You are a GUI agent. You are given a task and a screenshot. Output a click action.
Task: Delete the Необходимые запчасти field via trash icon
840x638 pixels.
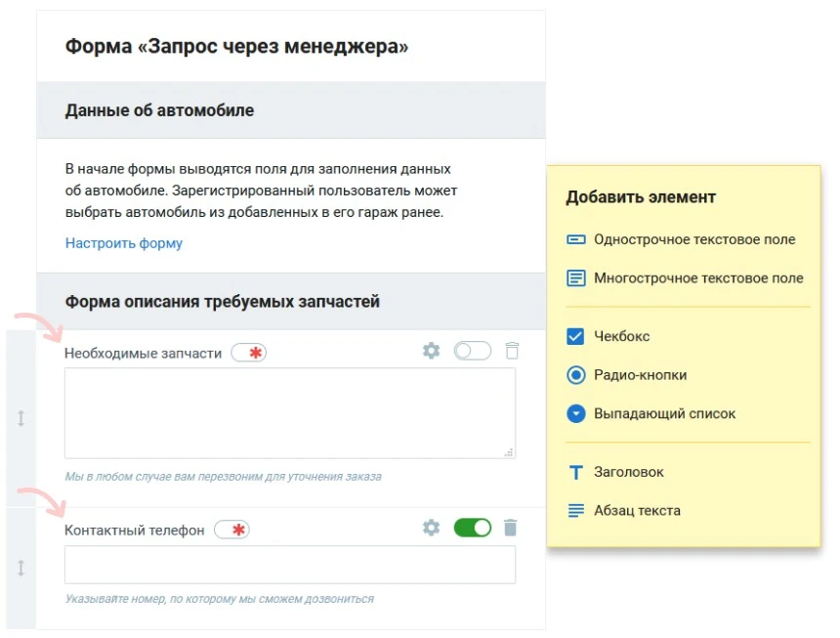point(512,351)
